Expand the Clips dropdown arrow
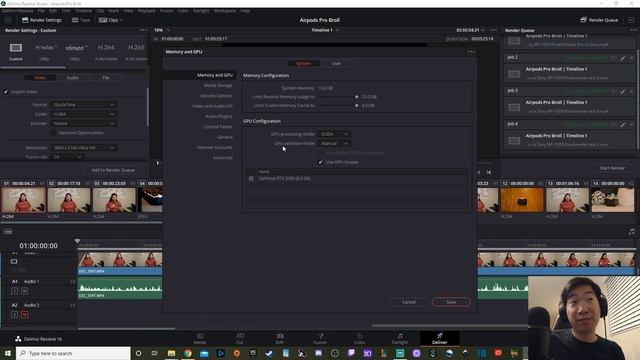This screenshot has width=640, height=360. pos(121,20)
